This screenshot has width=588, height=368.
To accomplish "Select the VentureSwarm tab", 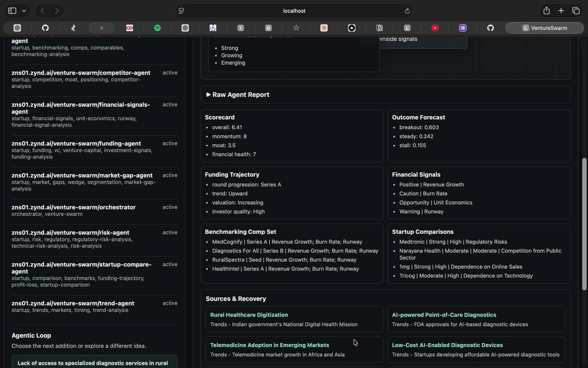I will [544, 28].
